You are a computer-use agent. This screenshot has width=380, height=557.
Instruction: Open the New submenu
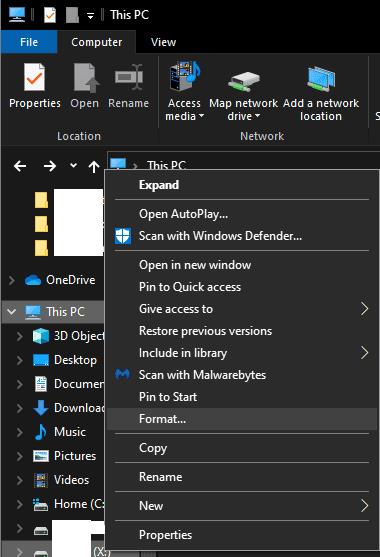coord(241,506)
